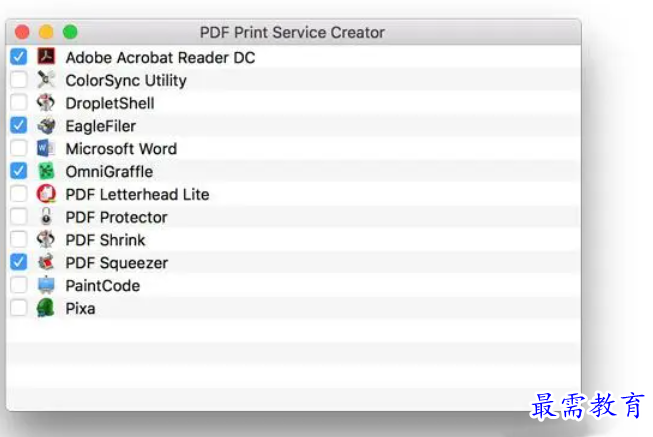Click the ColorSync Utility app icon
653x437 pixels.
coord(46,79)
